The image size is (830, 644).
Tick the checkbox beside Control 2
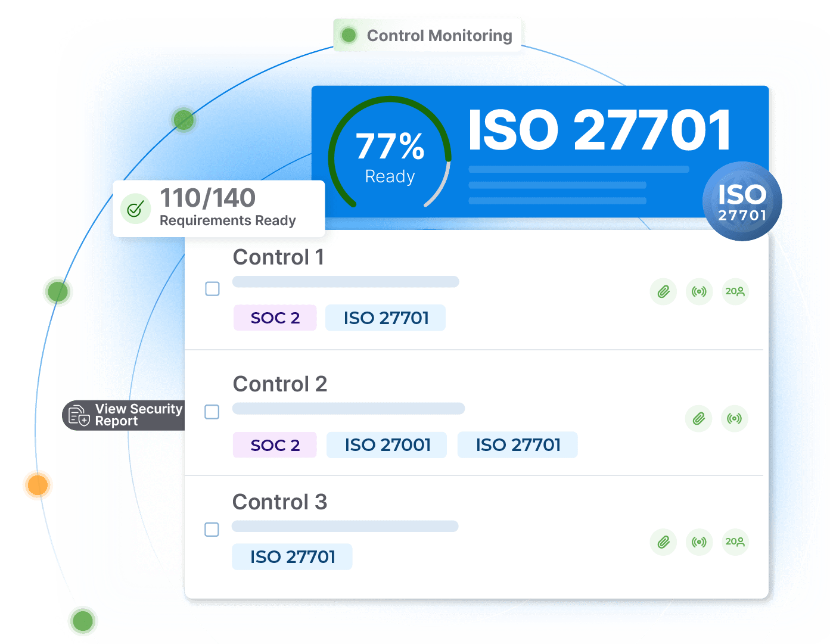point(212,412)
